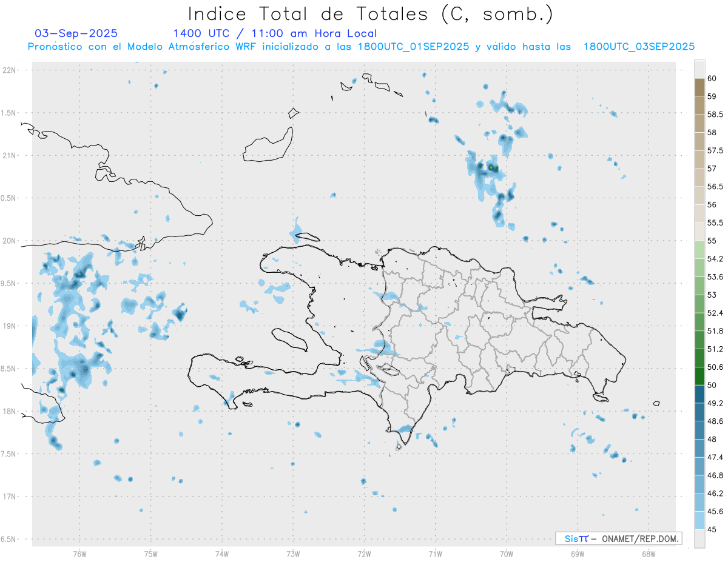Image resolution: width=728 pixels, height=562 pixels.
Task: Click the "72W" longitude label
Action: click(x=364, y=554)
